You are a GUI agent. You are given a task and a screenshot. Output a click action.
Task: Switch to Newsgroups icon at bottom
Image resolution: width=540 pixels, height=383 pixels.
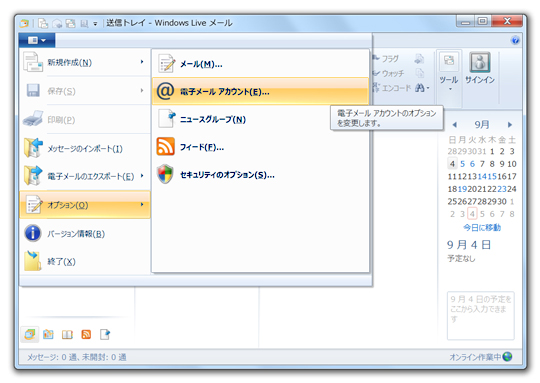pyautogui.click(x=105, y=334)
